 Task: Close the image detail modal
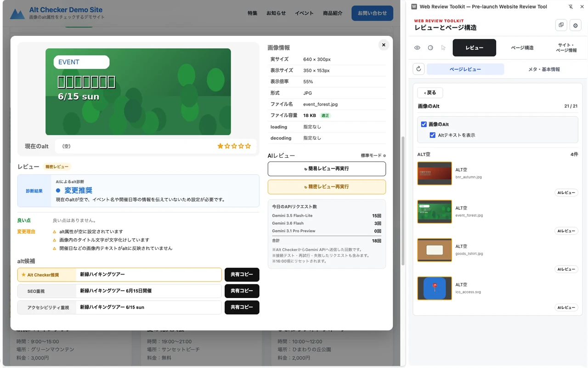pyautogui.click(x=384, y=45)
